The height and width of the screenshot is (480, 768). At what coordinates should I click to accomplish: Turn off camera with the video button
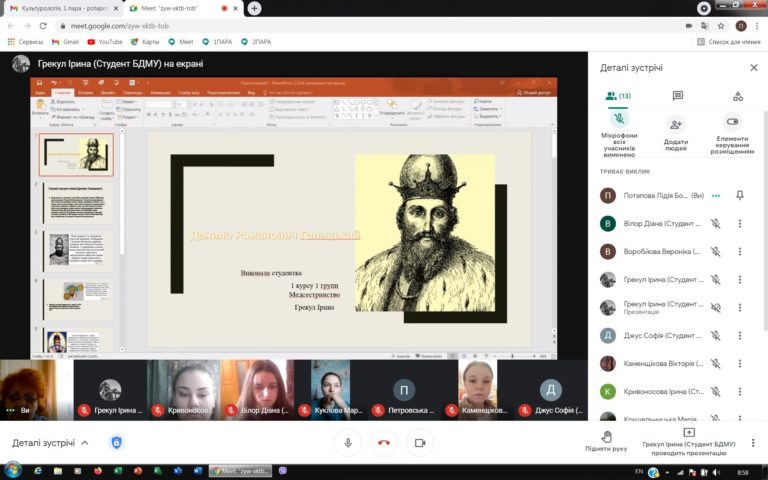tap(420, 442)
